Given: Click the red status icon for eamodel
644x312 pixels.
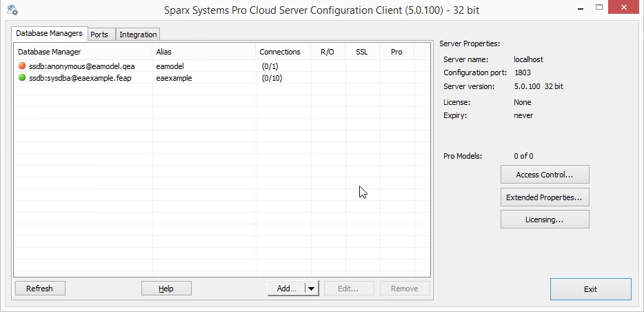Looking at the screenshot, I should tap(22, 66).
